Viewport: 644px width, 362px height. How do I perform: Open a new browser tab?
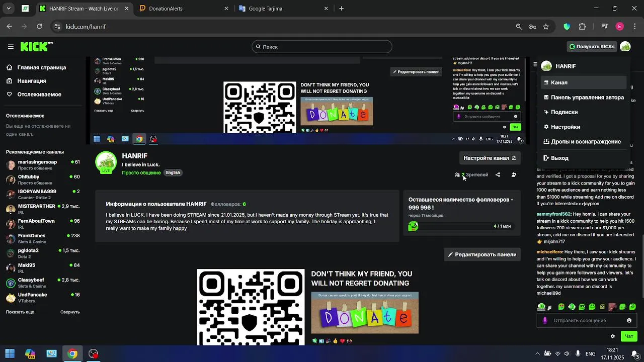[342, 9]
